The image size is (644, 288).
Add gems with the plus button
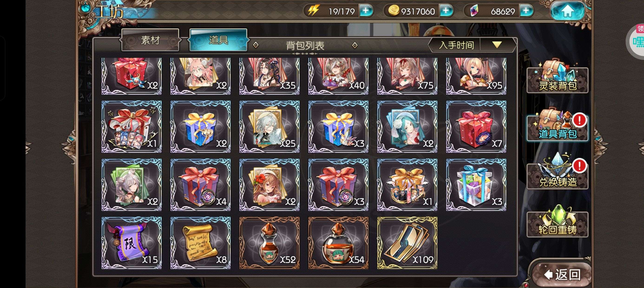(526, 11)
